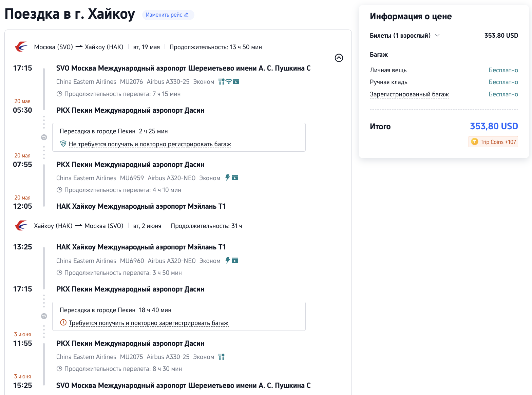This screenshot has width=532, height=395.
Task: Click the meal icon on flight MU2075
Action: click(222, 357)
